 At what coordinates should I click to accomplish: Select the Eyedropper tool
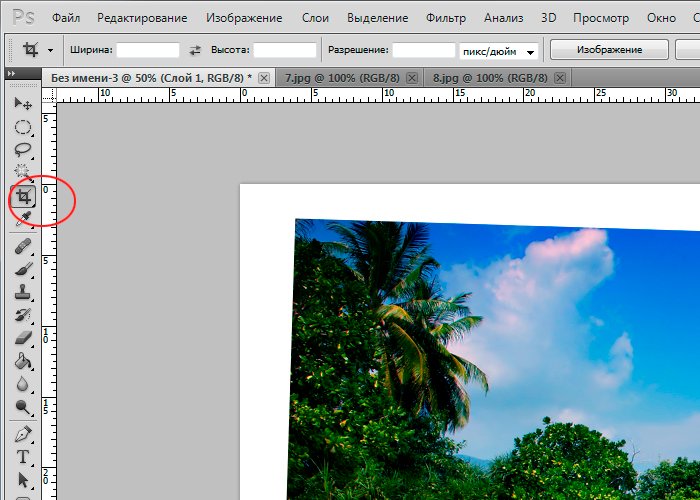click(22, 218)
